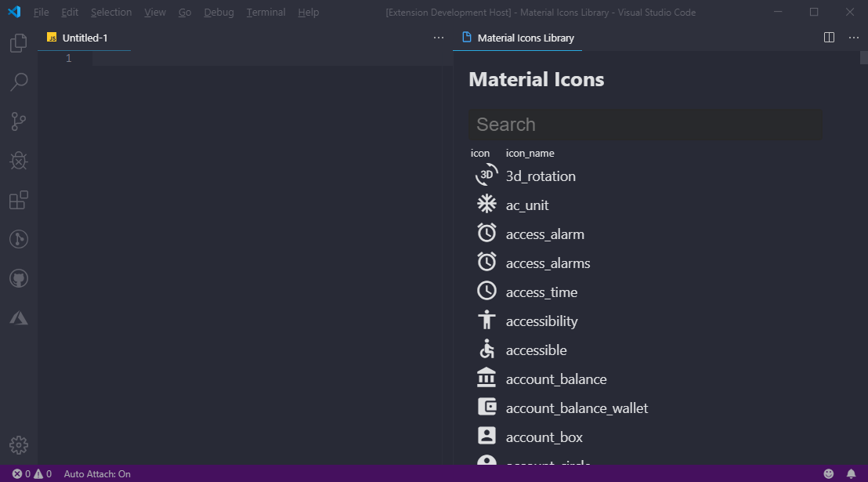Select the access_alarm name text

coord(544,234)
